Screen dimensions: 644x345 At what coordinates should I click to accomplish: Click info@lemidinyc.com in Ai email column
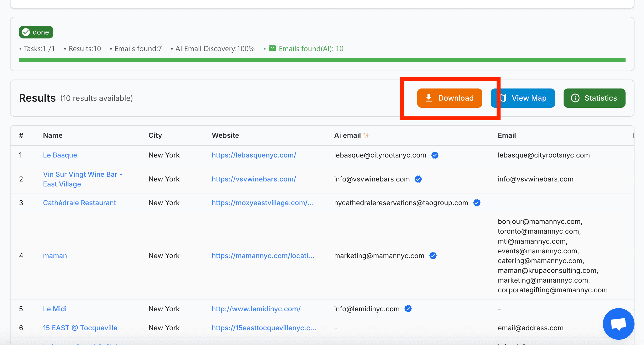tap(367, 309)
